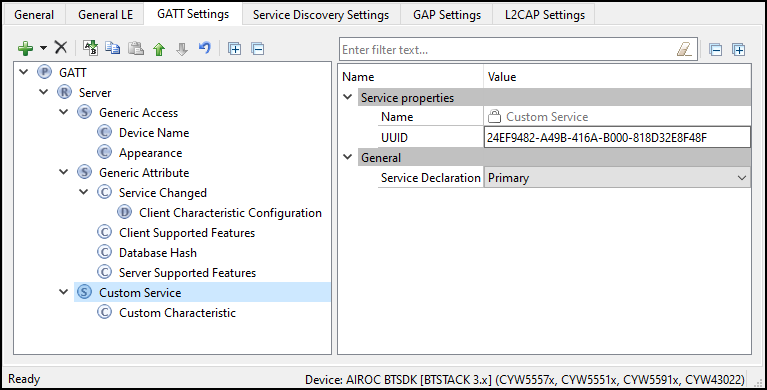The width and height of the screenshot is (767, 390).
Task: Click the Rename toolbar icon
Action: click(90, 48)
